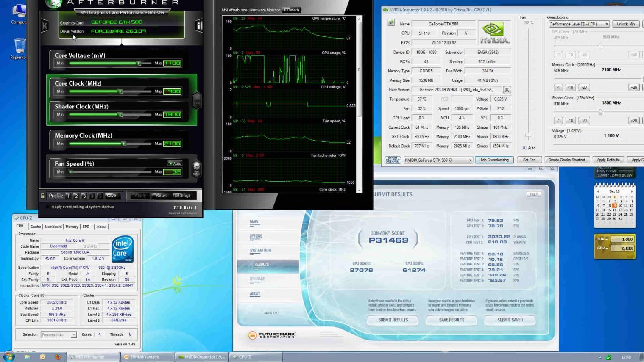Click the Set Fan button
Image resolution: width=644 pixels, height=362 pixels.
coord(529,160)
